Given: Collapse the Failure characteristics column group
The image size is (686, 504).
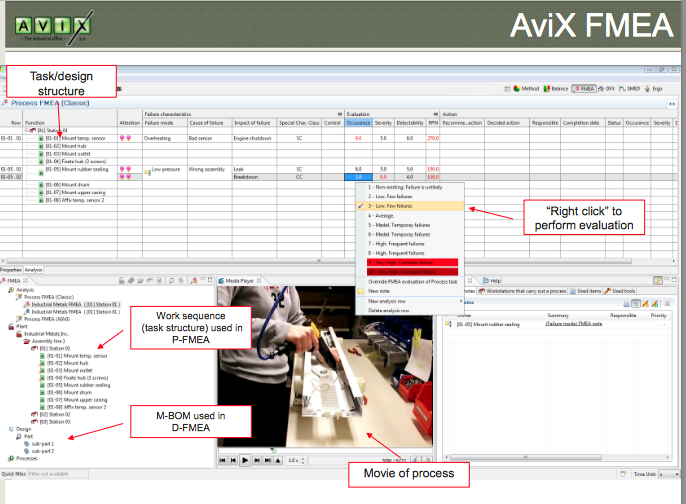Looking at the screenshot, I should (x=340, y=114).
